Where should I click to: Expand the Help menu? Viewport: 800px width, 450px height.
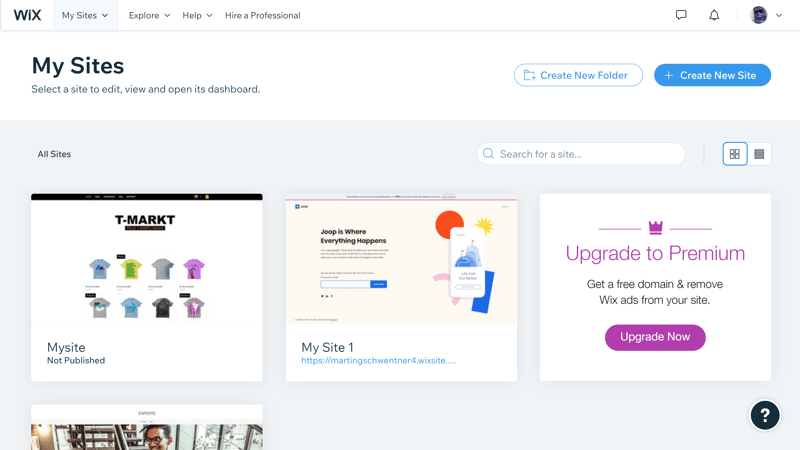click(x=197, y=15)
